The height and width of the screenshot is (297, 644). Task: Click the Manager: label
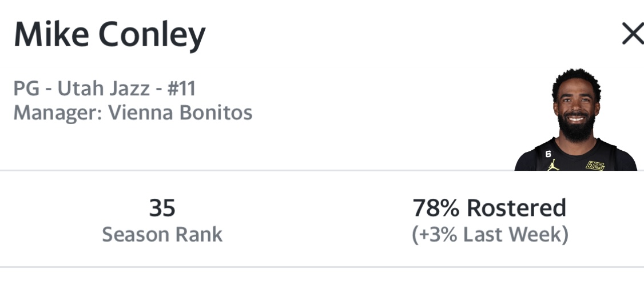58,113
